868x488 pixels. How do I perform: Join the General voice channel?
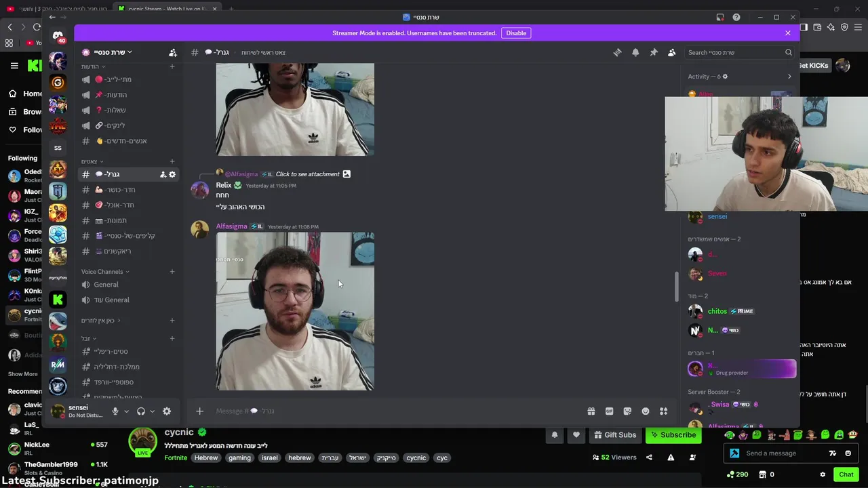(x=127, y=285)
